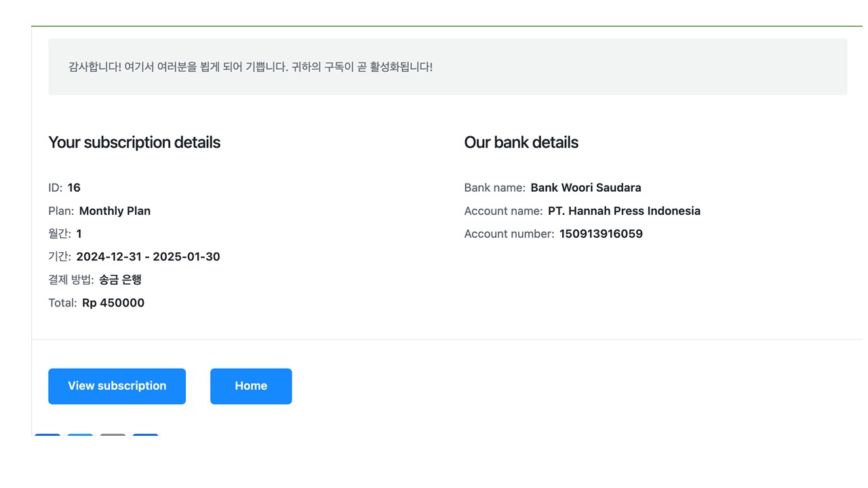Viewport: 868px width, 488px height.
Task: Click the rightmost blue share icon
Action: pyautogui.click(x=146, y=435)
